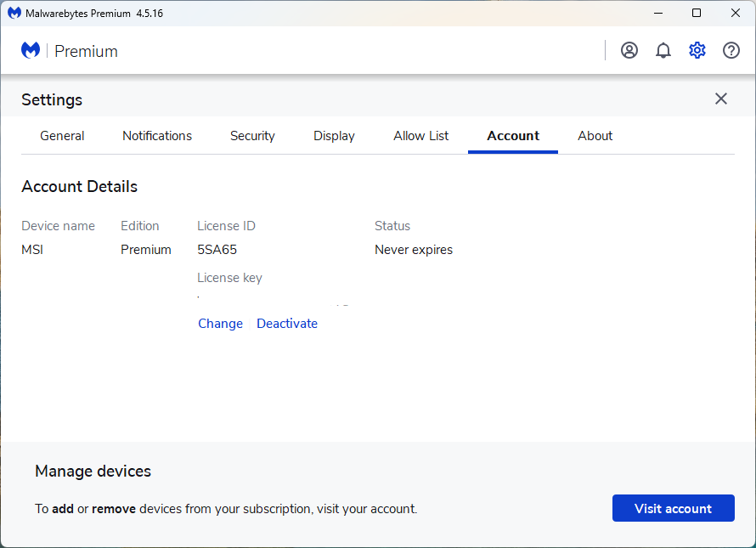Viewport: 756px width, 548px height.
Task: Close the Settings panel with X
Action: [x=721, y=99]
